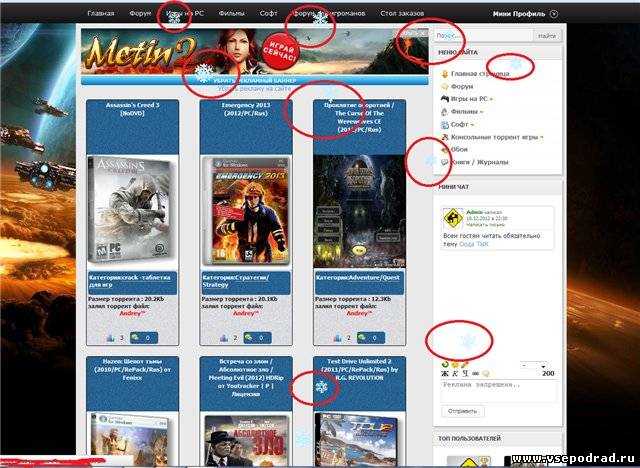The width and height of the screenshot is (640, 468).
Task: Click the icon beside Консольные торрент игры
Action: pyautogui.click(x=445, y=137)
